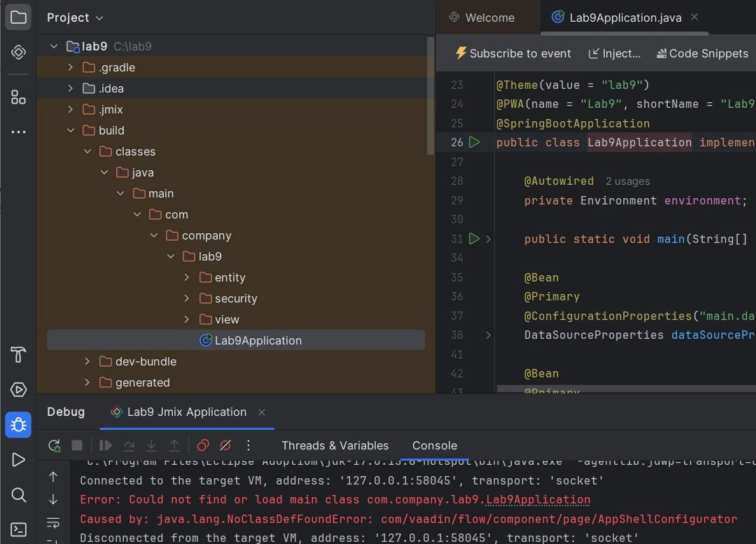Click Step Into in debug toolbar

click(x=151, y=445)
